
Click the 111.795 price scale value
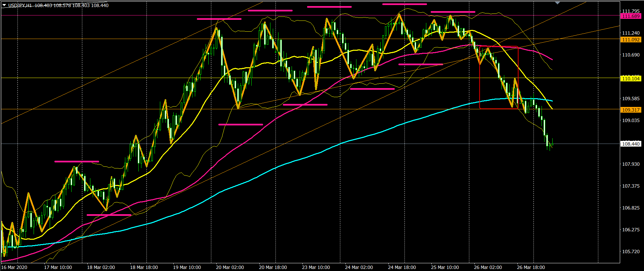[631, 11]
